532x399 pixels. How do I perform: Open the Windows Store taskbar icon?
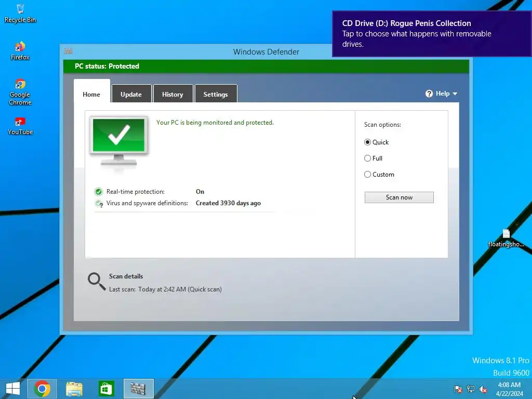106,389
